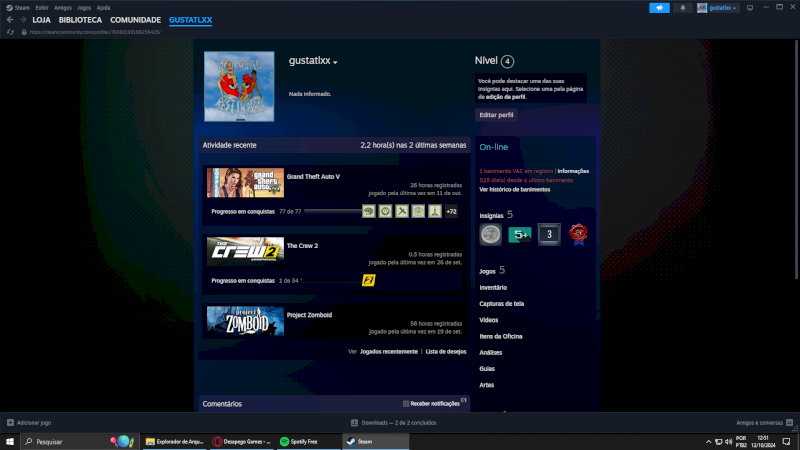Click the fourth GTA V achievement icon
The width and height of the screenshot is (800, 450).
[418, 211]
